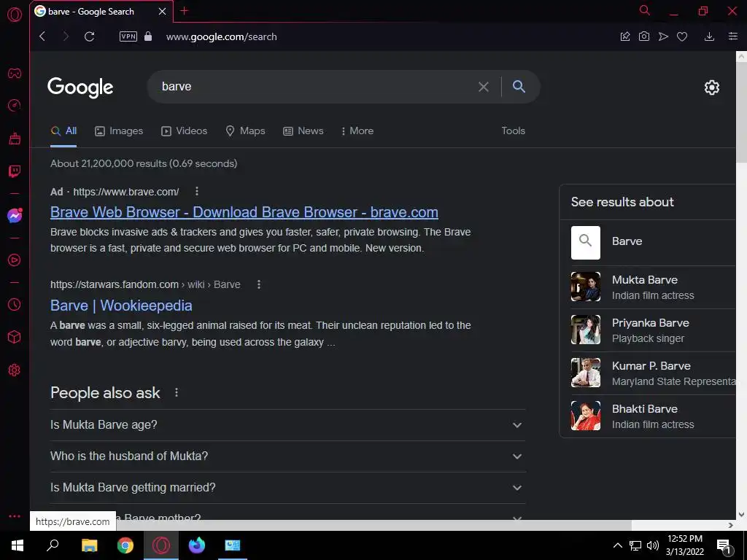Expand "Is Mukta Barve getting married?"

[287, 488]
